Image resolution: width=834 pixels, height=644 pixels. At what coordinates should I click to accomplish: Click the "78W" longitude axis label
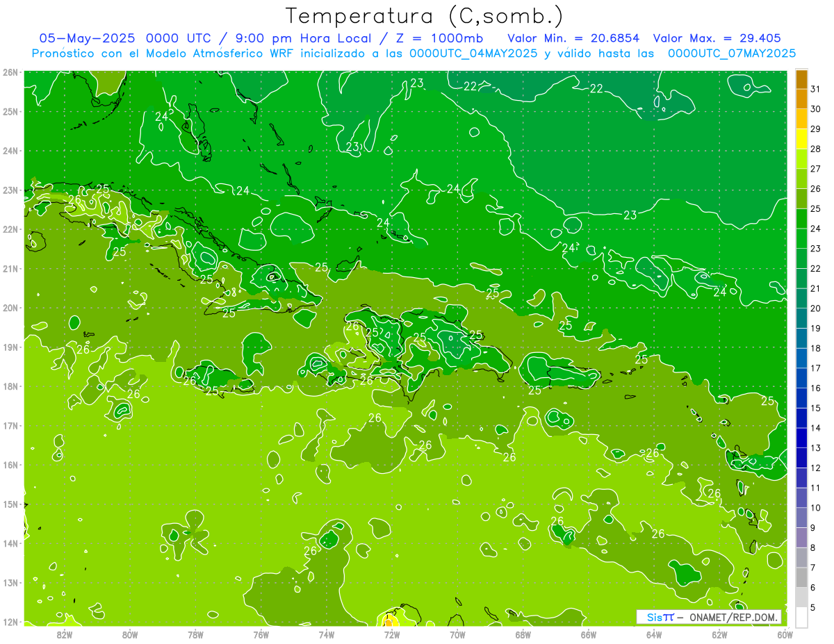pyautogui.click(x=195, y=634)
